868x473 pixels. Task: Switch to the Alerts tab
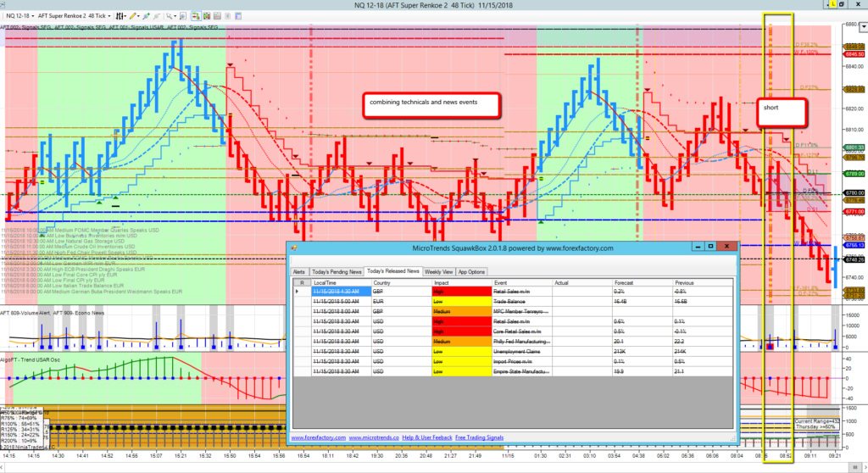[x=299, y=272]
